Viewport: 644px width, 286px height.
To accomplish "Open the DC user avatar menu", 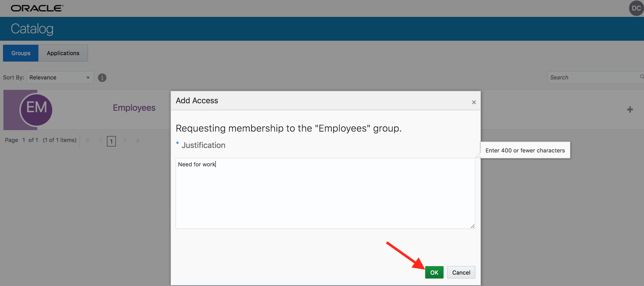I will [x=636, y=8].
